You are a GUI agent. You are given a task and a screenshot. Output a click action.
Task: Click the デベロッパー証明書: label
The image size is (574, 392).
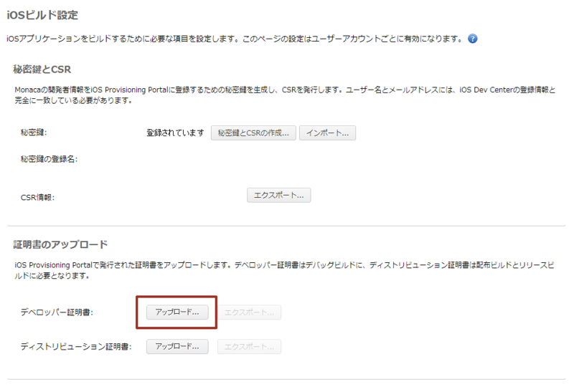57,312
